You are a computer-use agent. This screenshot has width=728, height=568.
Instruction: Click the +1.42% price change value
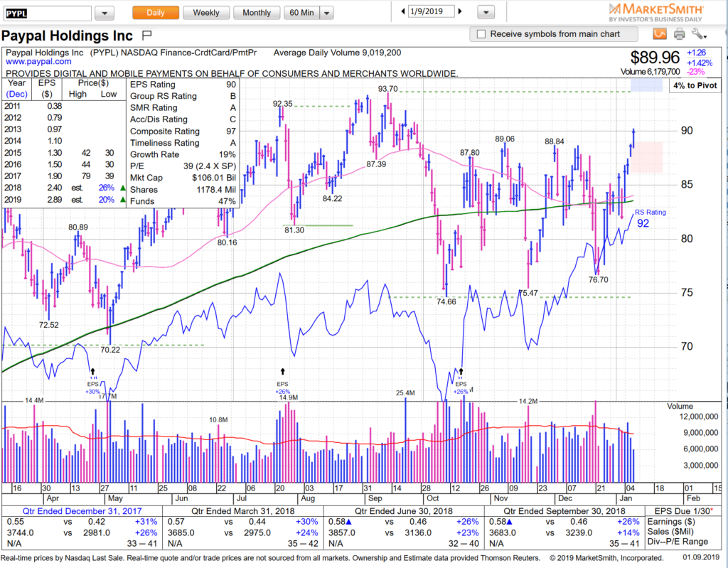coord(700,63)
